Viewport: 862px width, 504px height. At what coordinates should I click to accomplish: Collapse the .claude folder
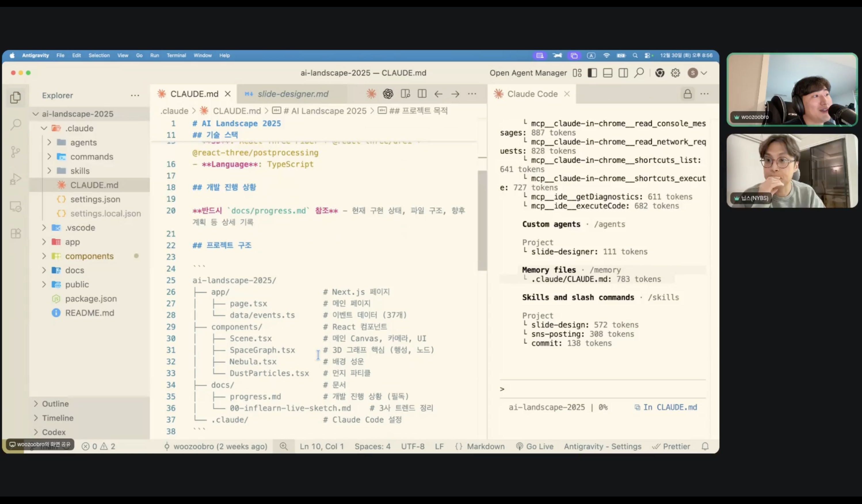[x=79, y=128]
